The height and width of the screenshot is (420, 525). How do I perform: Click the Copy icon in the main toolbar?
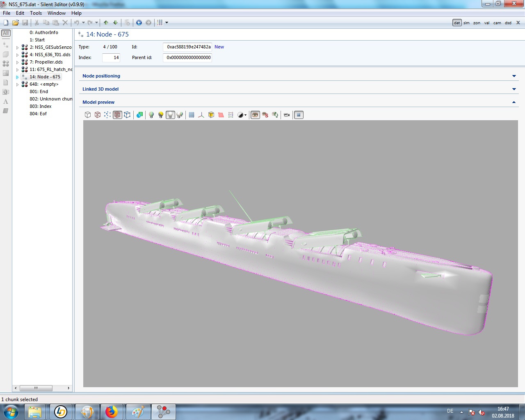[x=46, y=23]
